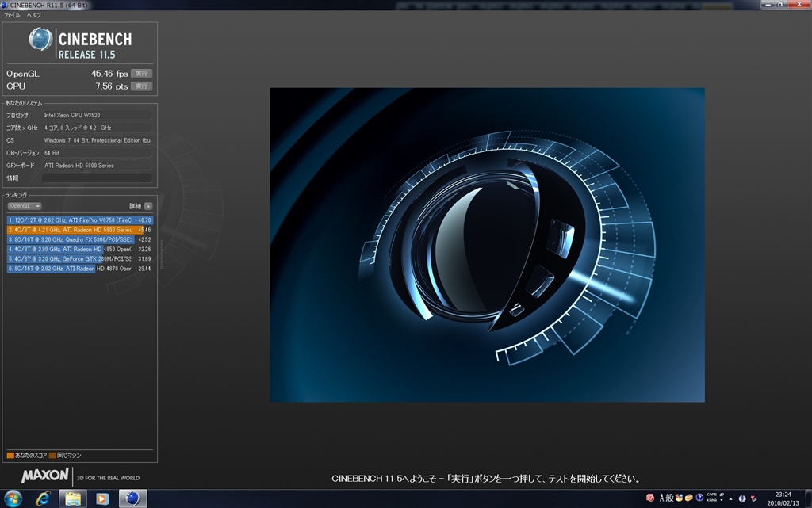Run the CPU benchmark test
Viewport: 812px width, 508px height.
[x=141, y=86]
